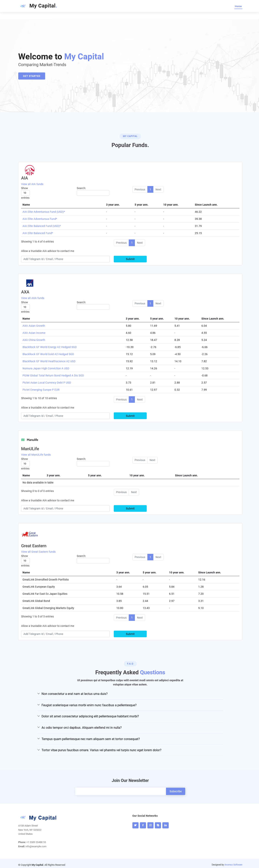259x868 pixels.
Task: Click AIA search input field
Action: [93, 193]
